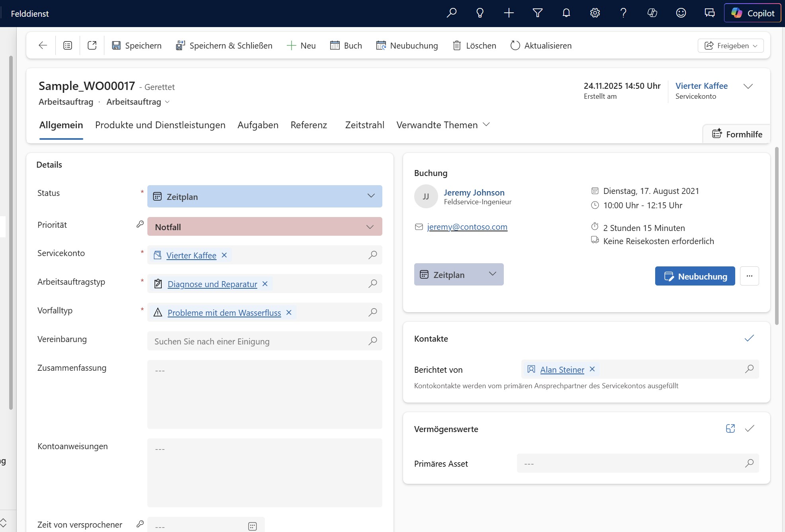Screen dimensions: 785x532
Task: Expand the Status Zeitplan dropdown
Action: 371,196
